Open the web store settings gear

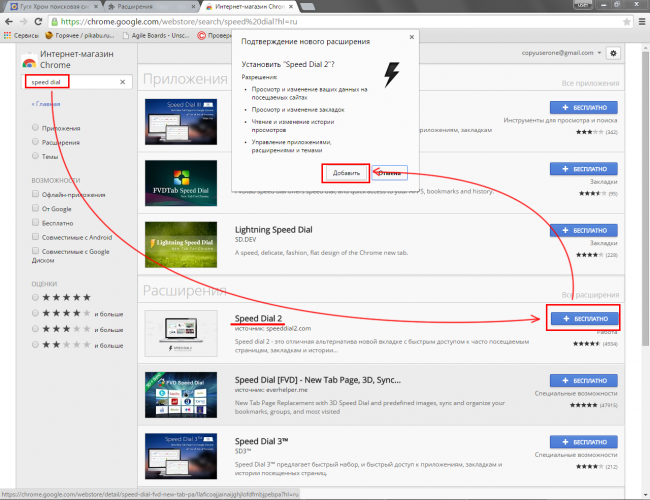pos(613,53)
